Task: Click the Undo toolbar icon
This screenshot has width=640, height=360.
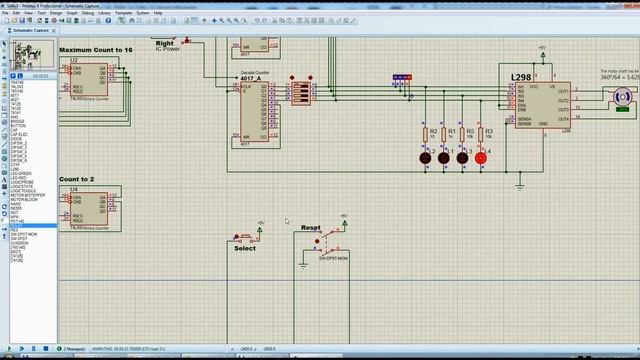Action: (x=257, y=20)
